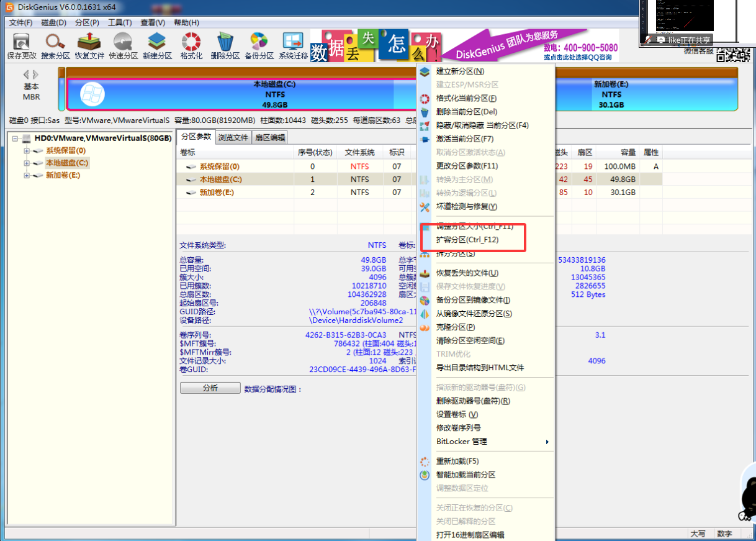
Task: Expand the 系统保留(0) tree node
Action: tap(27, 151)
